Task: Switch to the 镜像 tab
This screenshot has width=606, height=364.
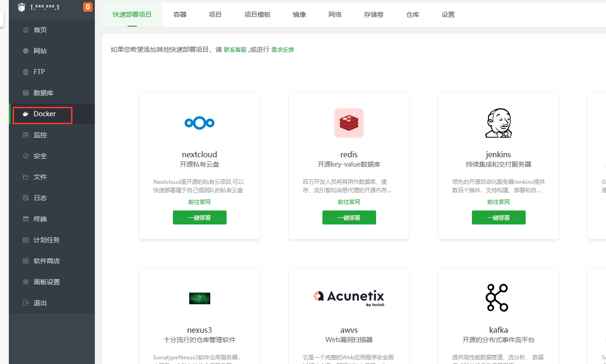Action: click(299, 14)
